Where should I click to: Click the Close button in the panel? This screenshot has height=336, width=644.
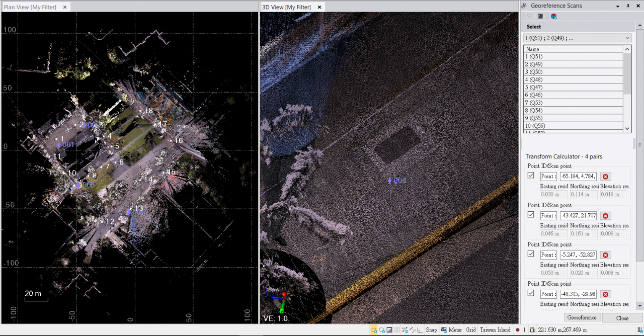coord(622,318)
